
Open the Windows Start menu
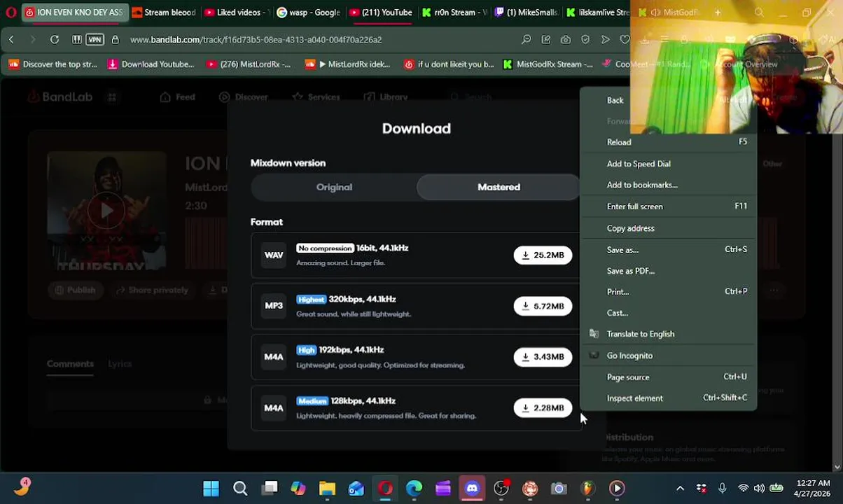[211, 489]
